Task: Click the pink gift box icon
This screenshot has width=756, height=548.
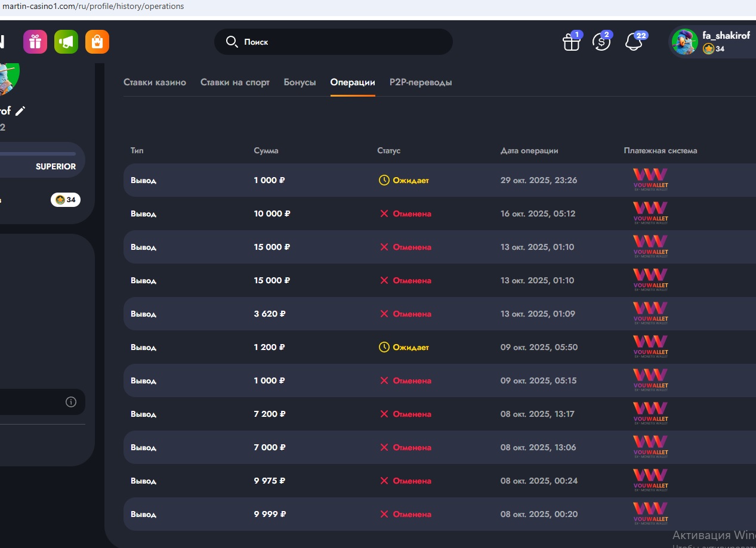Action: pos(35,42)
